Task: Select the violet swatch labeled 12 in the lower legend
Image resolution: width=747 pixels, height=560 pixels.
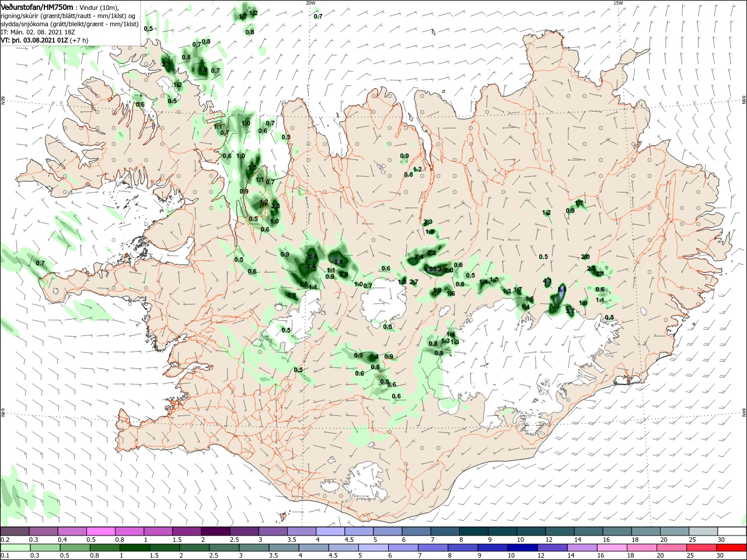Action: coord(553,548)
